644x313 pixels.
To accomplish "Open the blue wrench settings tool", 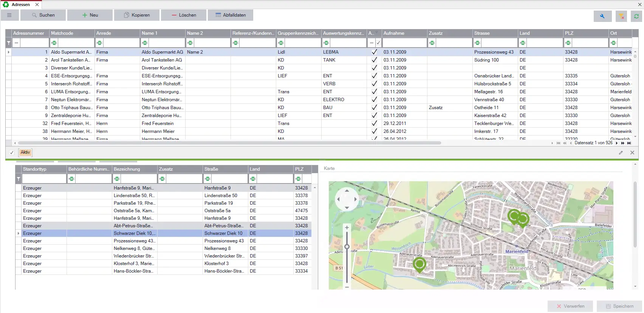I will pyautogui.click(x=602, y=16).
